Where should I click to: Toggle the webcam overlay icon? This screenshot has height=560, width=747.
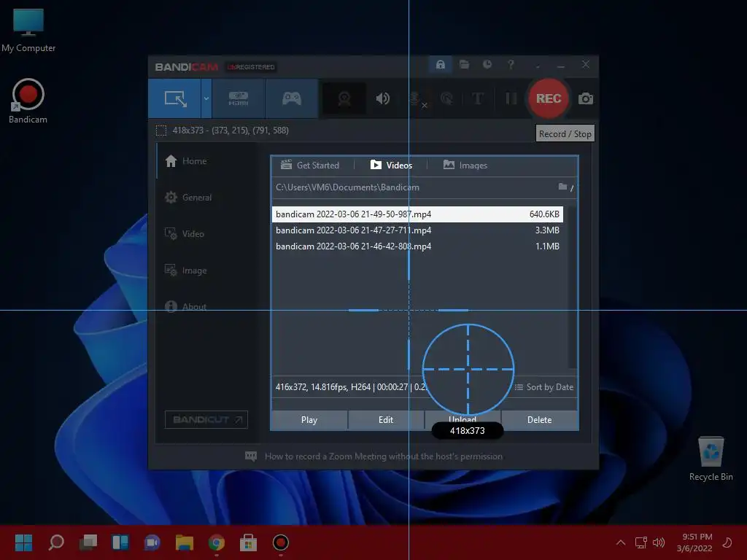point(344,98)
